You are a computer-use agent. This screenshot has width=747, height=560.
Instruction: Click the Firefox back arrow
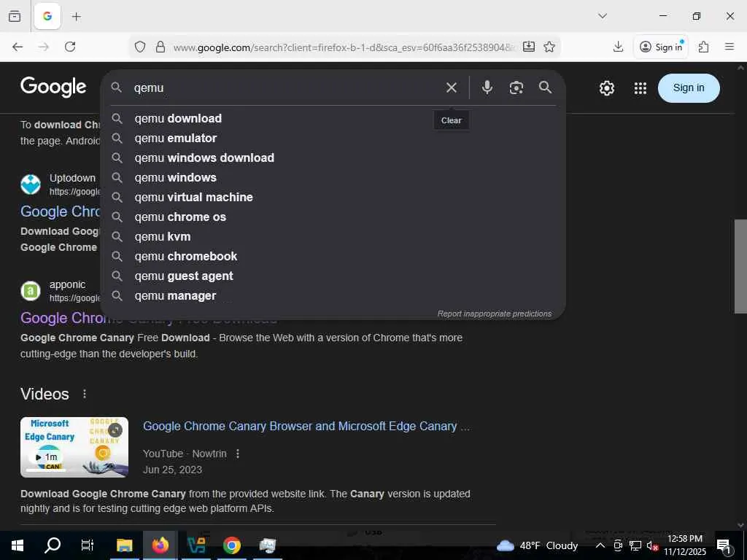point(18,47)
